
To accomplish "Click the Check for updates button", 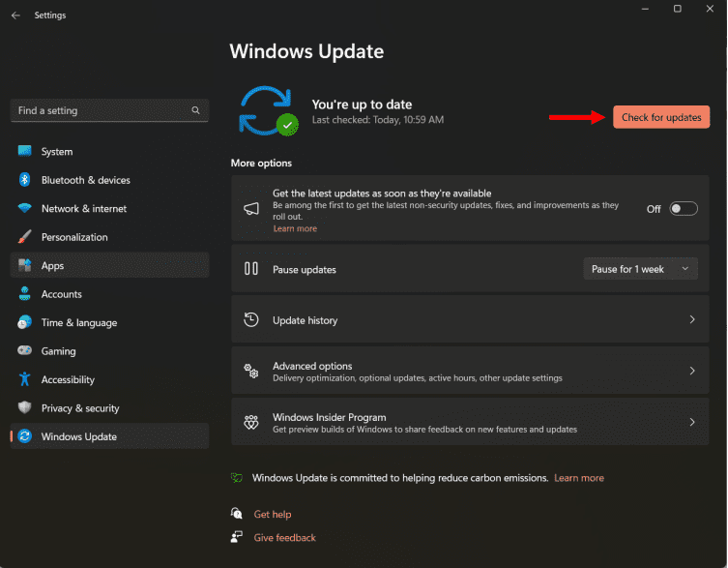I will [x=661, y=117].
